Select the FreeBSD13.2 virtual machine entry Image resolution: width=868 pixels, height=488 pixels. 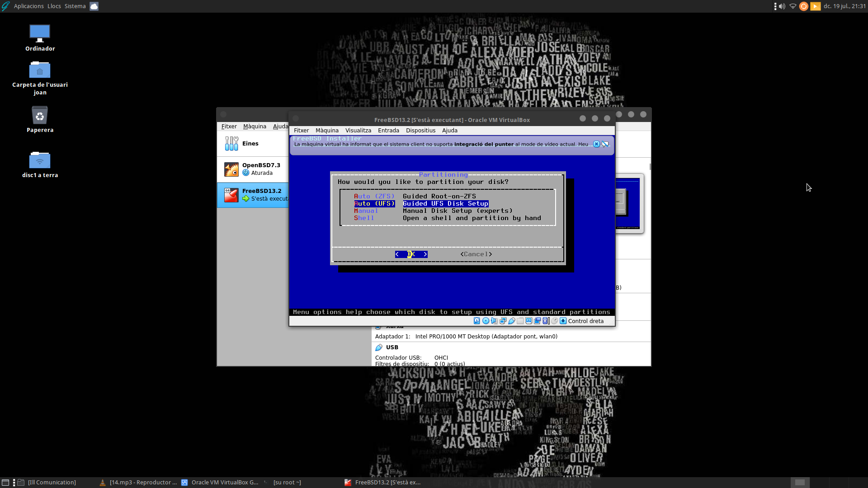(253, 195)
